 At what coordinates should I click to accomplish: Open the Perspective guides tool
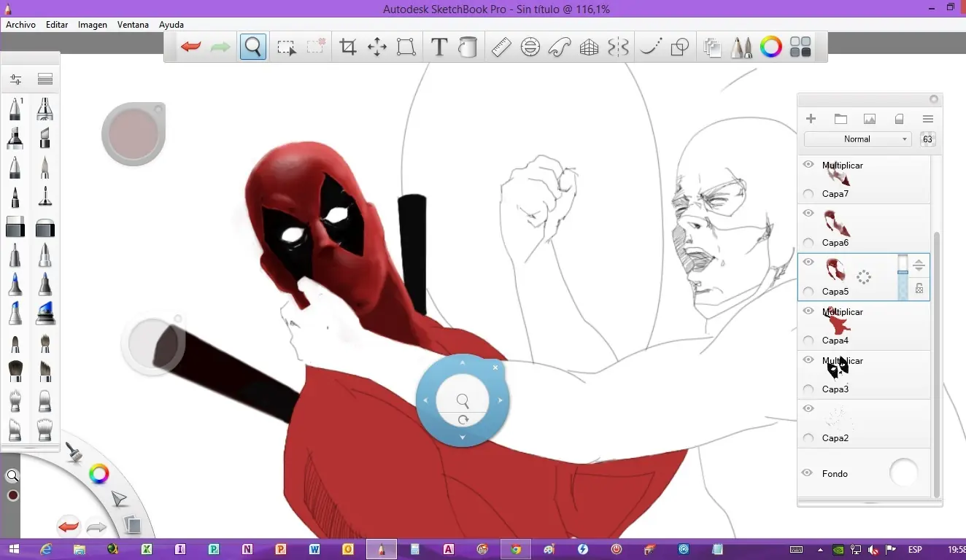[589, 48]
